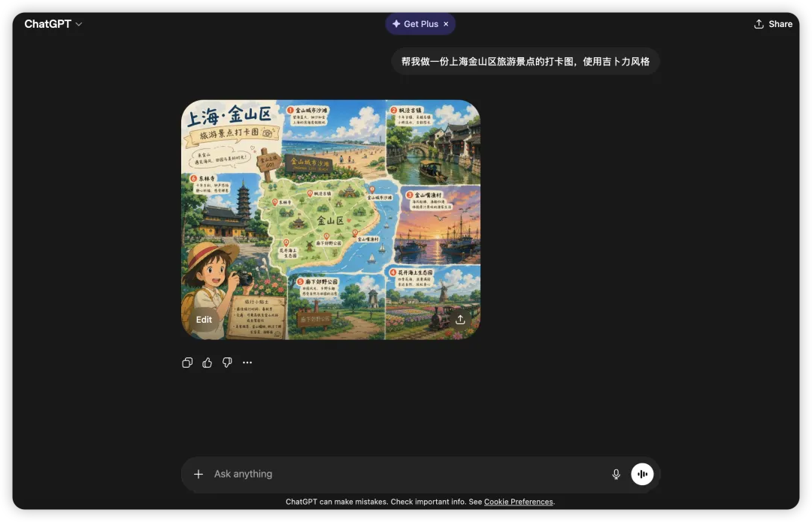Click Edit on the generated image
812x522 pixels.
click(204, 320)
